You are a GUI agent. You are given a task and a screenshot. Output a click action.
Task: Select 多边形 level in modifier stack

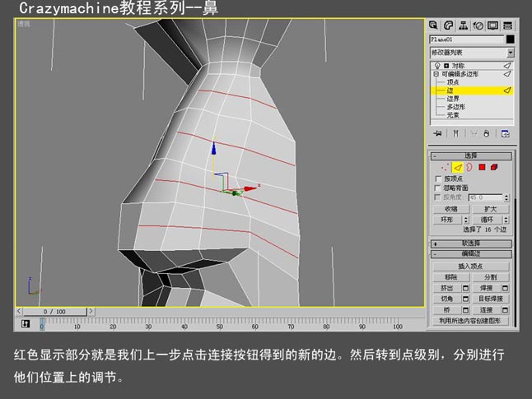[x=456, y=107]
